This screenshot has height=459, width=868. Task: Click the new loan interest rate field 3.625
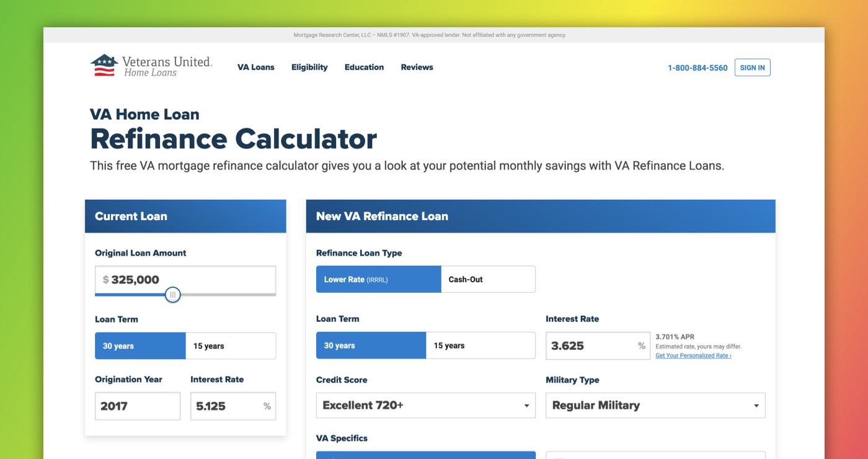tap(598, 345)
